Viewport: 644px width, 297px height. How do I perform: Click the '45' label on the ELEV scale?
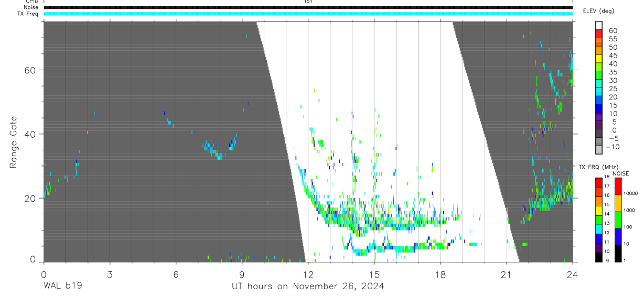[x=613, y=56]
